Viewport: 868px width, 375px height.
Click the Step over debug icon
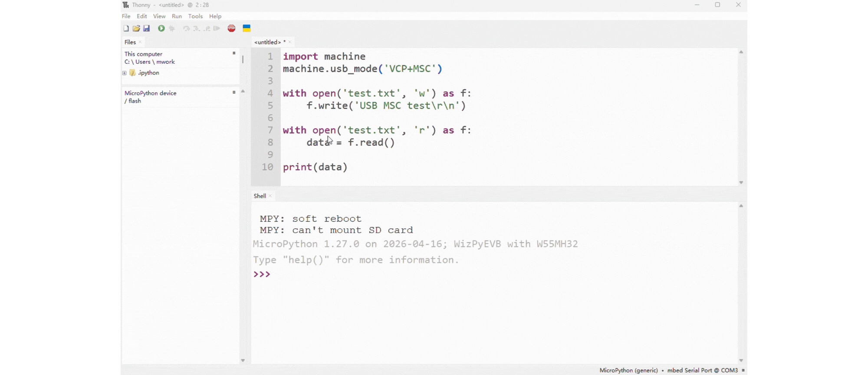pyautogui.click(x=186, y=29)
